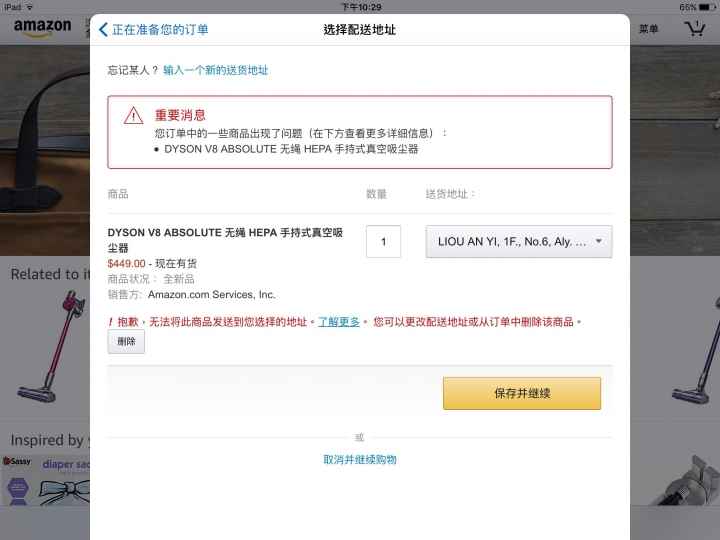Tap the Wi-Fi icon in status bar
Viewport: 720px width, 540px height.
point(30,7)
